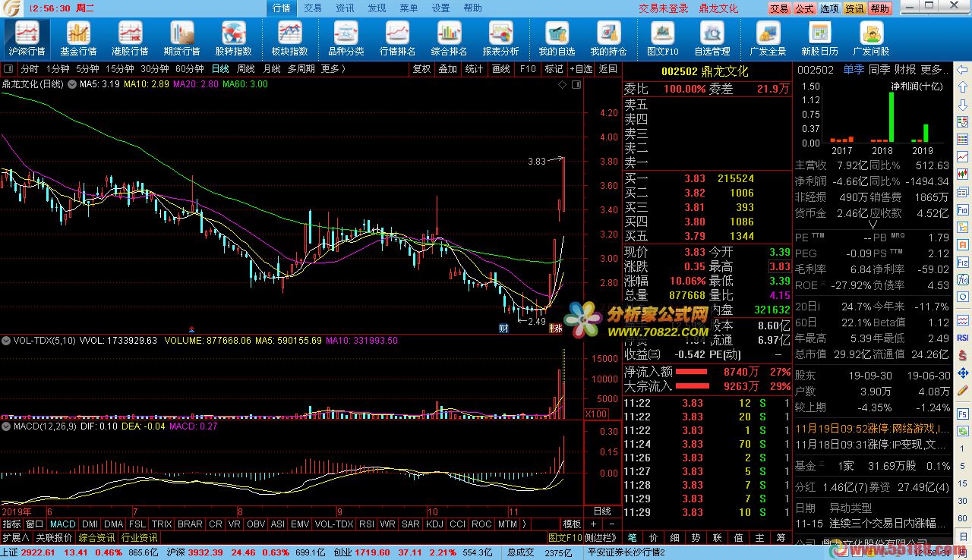Viewport: 972px width, 560px height.
Task: Click the down arrow in right sidebar
Action: coord(962,103)
